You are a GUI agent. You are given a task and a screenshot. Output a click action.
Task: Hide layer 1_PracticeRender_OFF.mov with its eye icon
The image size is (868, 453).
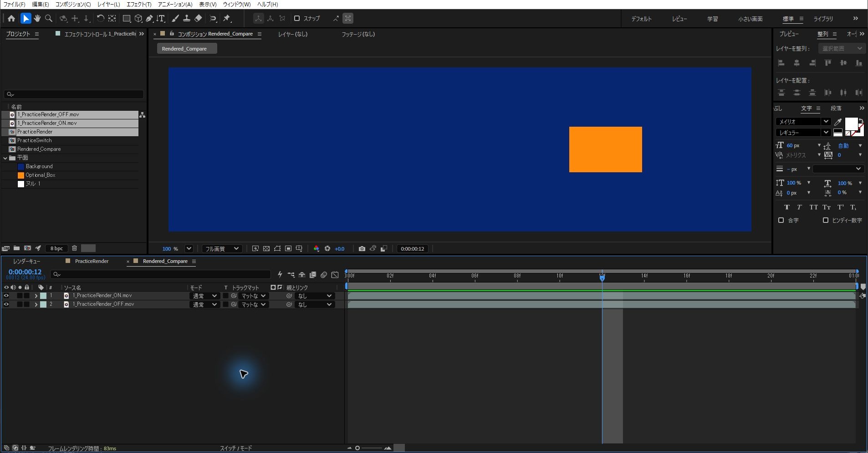(x=6, y=304)
